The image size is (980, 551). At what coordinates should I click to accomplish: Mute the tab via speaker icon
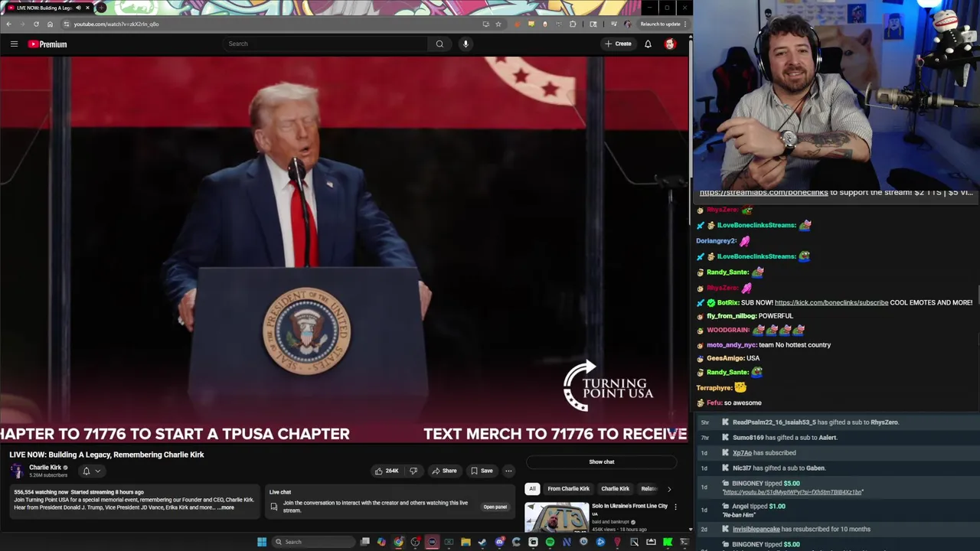[x=78, y=8]
